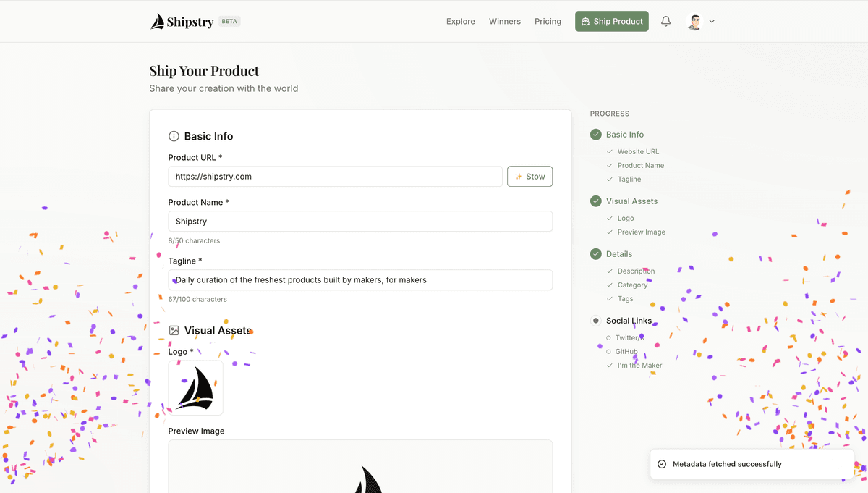Open the notifications bell

pyautogui.click(x=665, y=22)
